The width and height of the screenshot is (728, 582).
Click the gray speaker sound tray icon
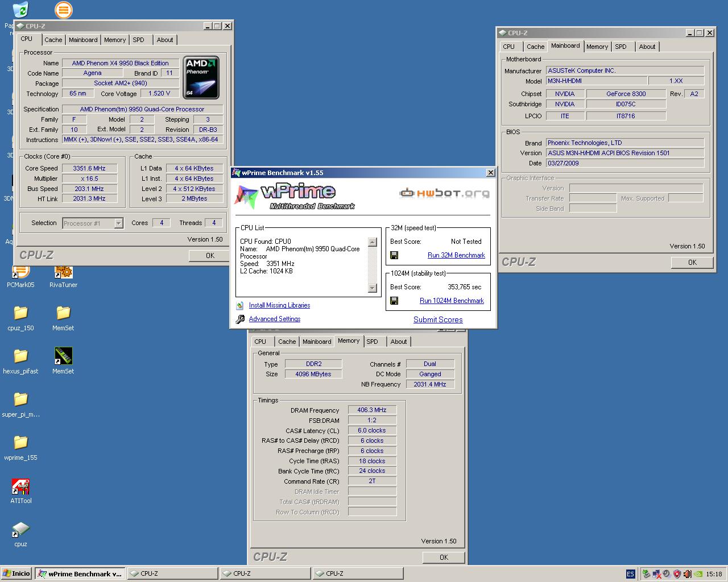click(x=667, y=574)
